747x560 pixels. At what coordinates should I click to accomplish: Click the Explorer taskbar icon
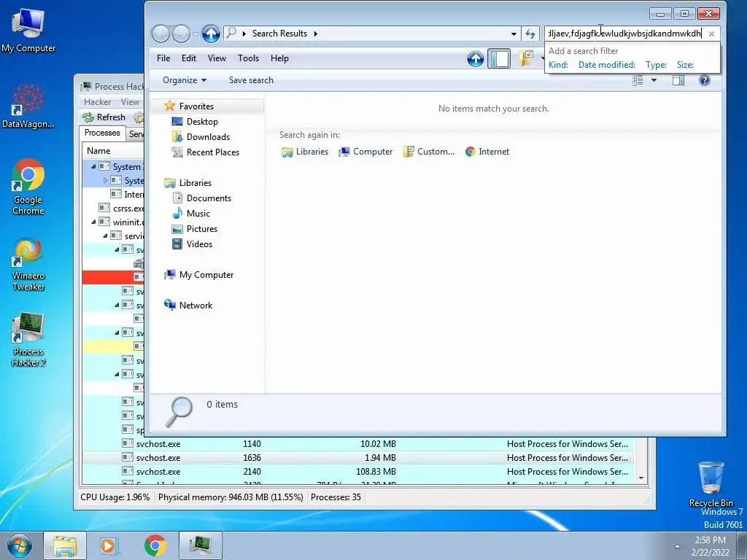65,545
